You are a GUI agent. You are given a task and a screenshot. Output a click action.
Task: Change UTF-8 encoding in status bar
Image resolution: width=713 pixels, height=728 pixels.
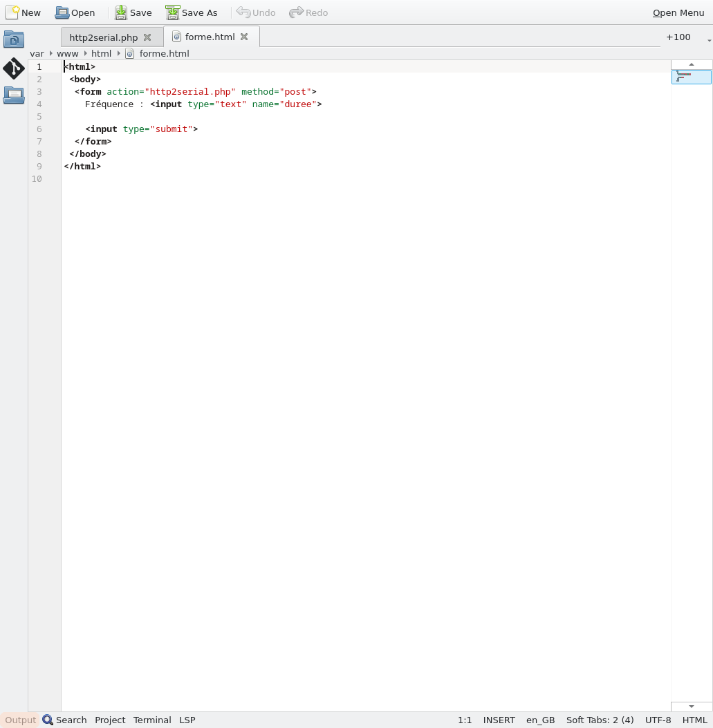(658, 720)
